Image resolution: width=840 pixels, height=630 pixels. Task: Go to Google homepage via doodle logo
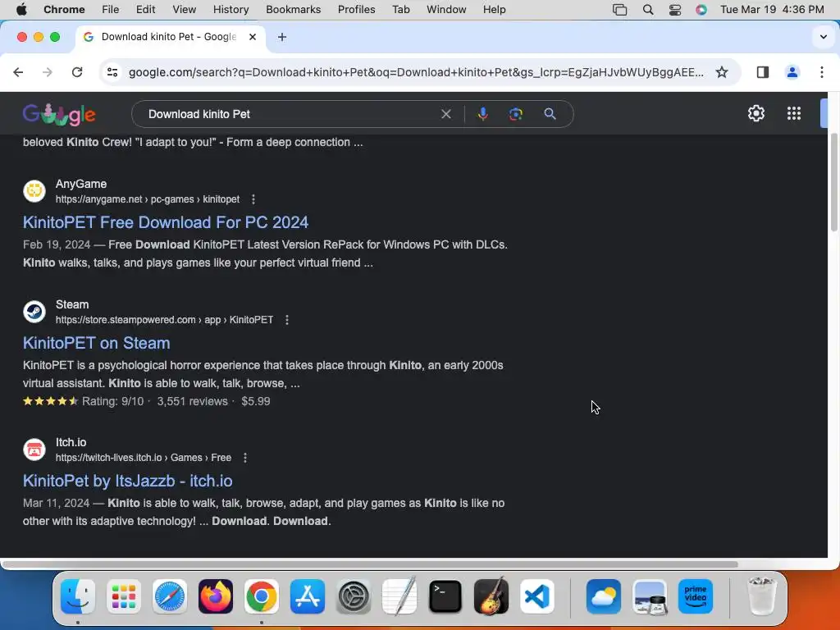click(59, 114)
